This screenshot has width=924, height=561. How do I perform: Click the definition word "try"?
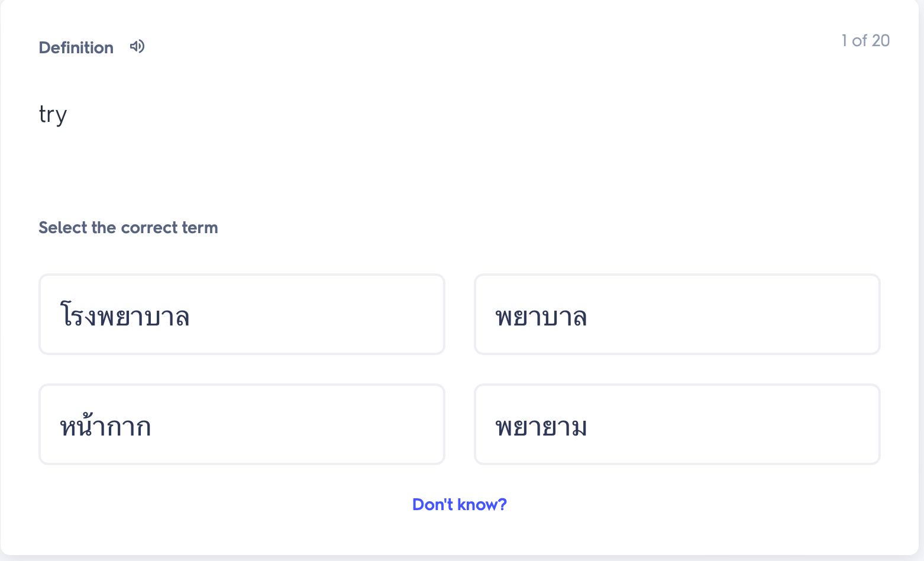click(53, 114)
